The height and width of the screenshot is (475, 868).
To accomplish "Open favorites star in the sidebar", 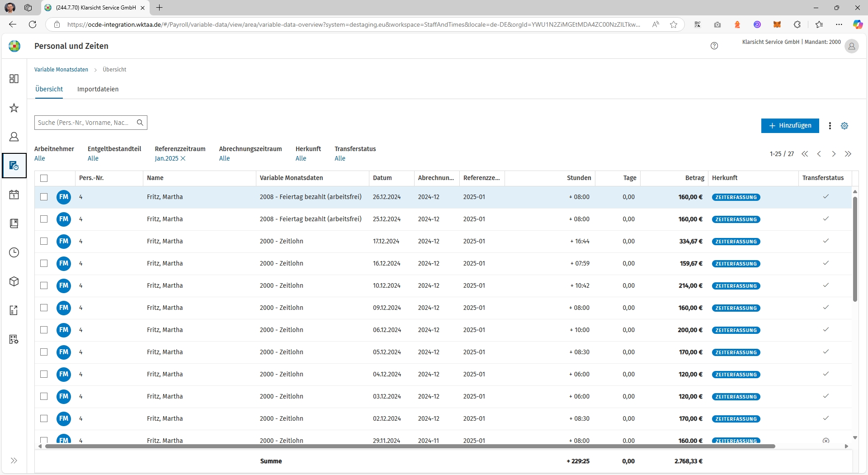I will pos(14,108).
